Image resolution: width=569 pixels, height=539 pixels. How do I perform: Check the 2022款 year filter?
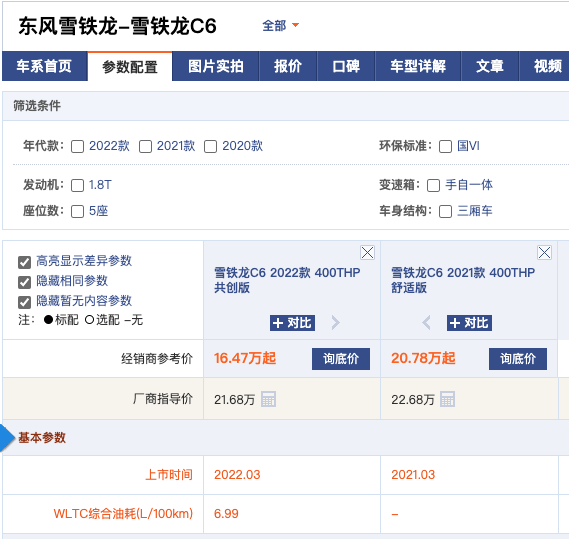pyautogui.click(x=77, y=147)
